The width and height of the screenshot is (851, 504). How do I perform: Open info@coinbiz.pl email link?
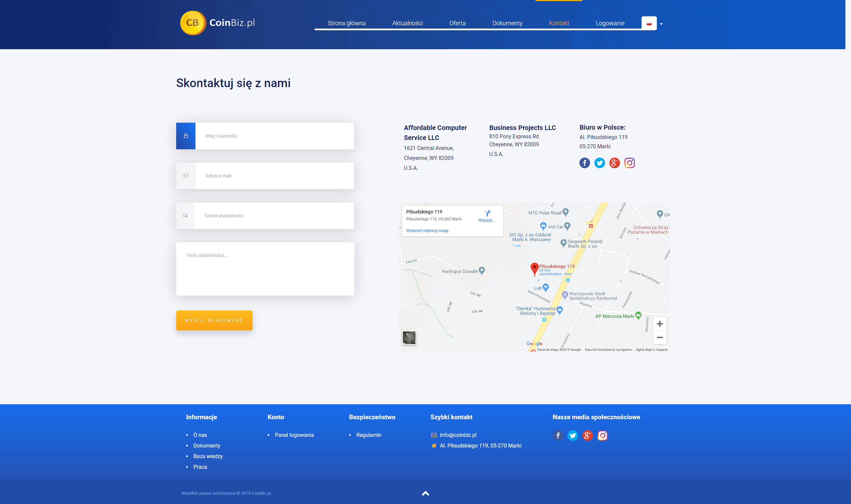[458, 435]
